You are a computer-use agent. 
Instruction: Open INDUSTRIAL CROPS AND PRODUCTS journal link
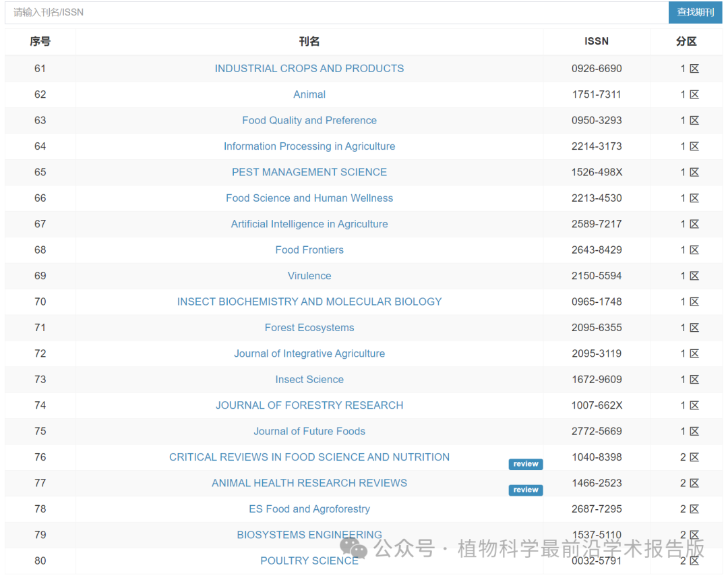[309, 68]
